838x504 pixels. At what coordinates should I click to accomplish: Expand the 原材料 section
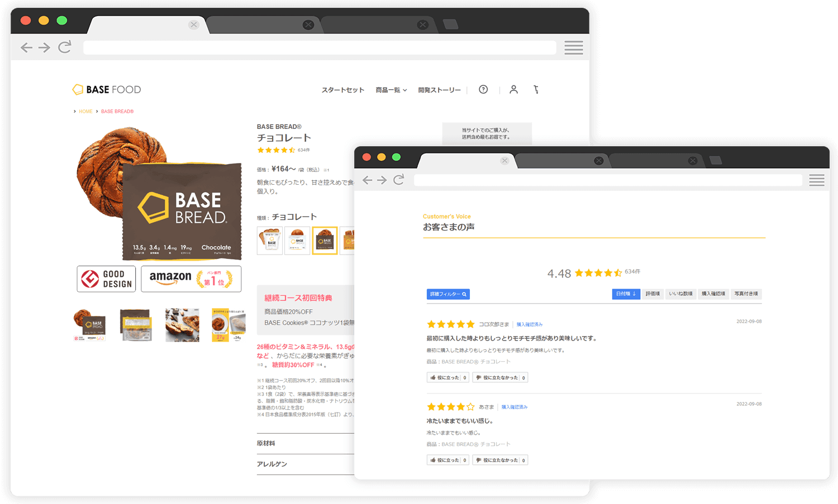pos(266,443)
